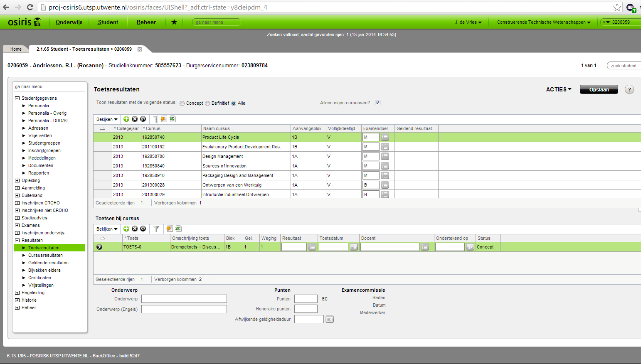Undo icon in Toetsen bij cursus toolbar

pyautogui.click(x=143, y=229)
